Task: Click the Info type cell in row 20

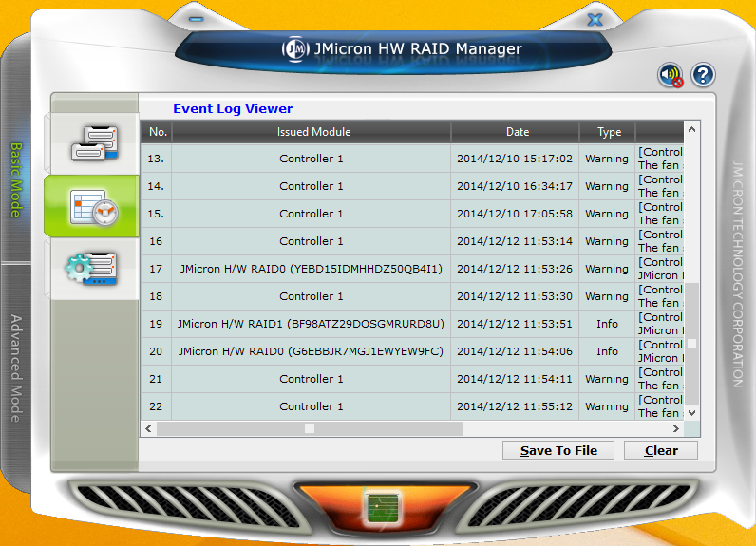Action: click(x=607, y=351)
